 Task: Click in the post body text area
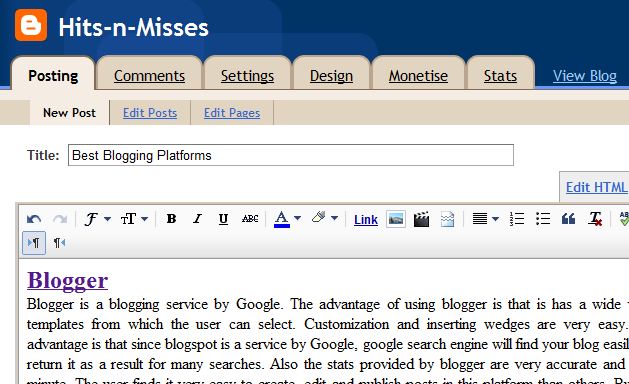[323, 322]
